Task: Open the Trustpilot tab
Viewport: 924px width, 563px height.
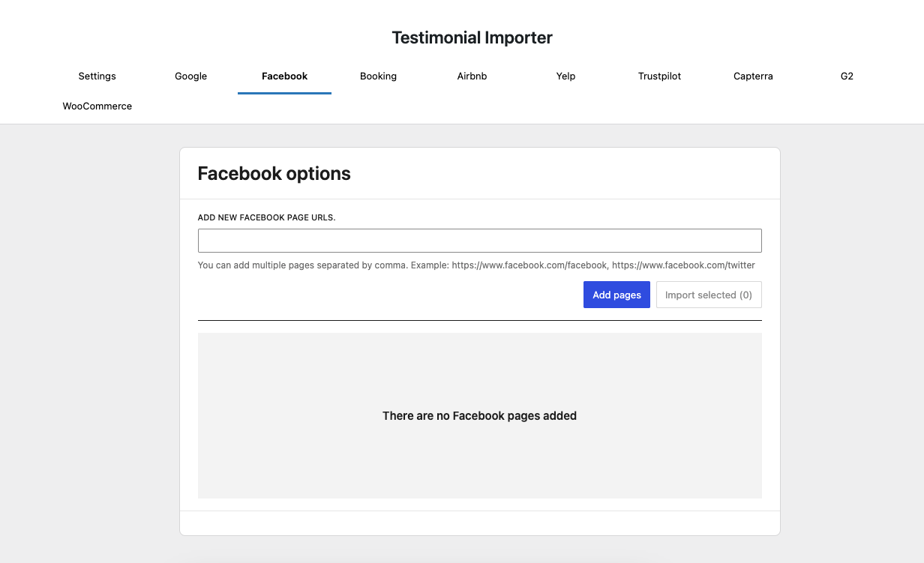Action: (x=659, y=76)
